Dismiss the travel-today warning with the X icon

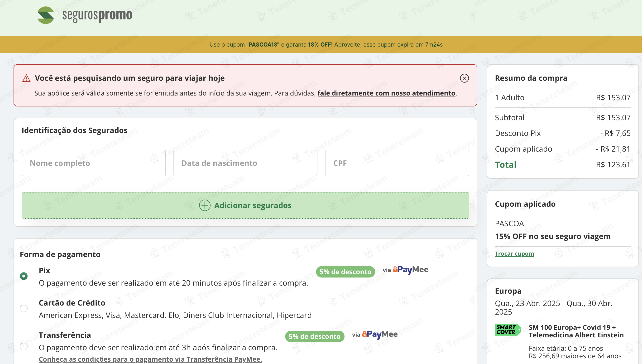[464, 78]
